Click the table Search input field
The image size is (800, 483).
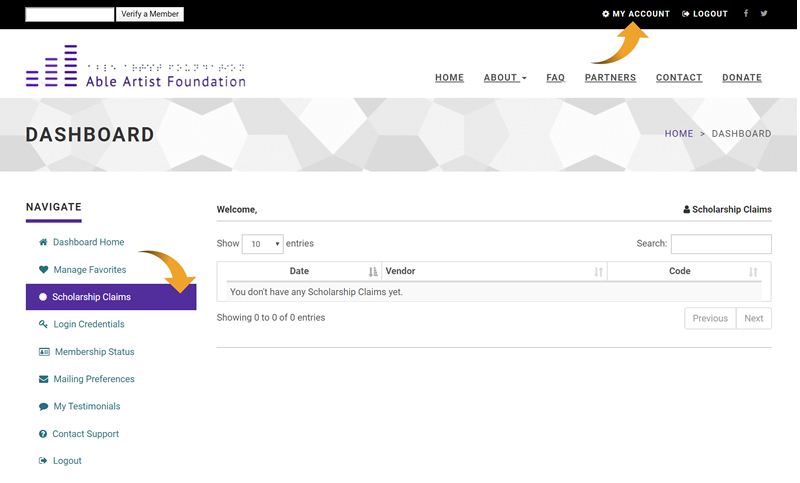(721, 244)
